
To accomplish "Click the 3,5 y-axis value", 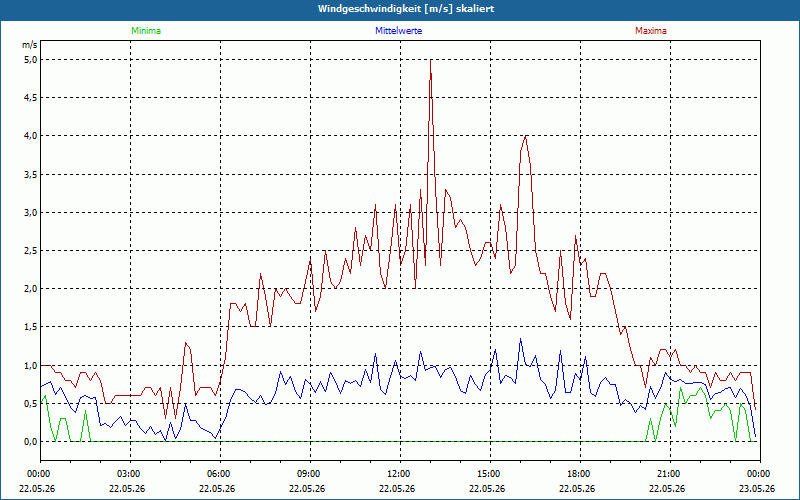I will coord(31,174).
